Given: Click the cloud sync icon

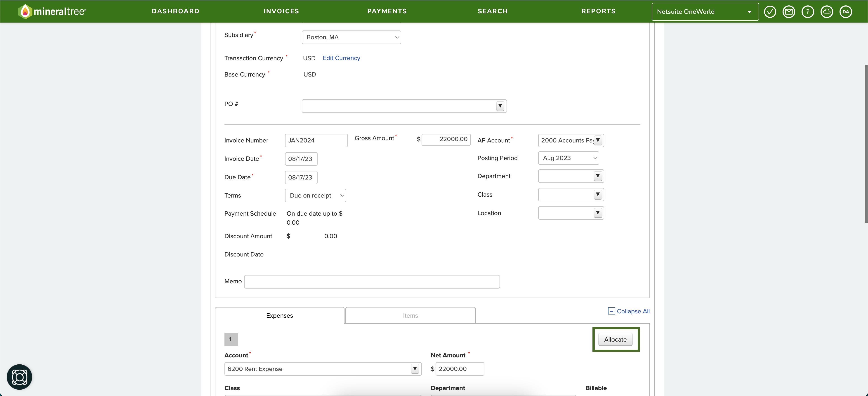Looking at the screenshot, I should tap(827, 12).
